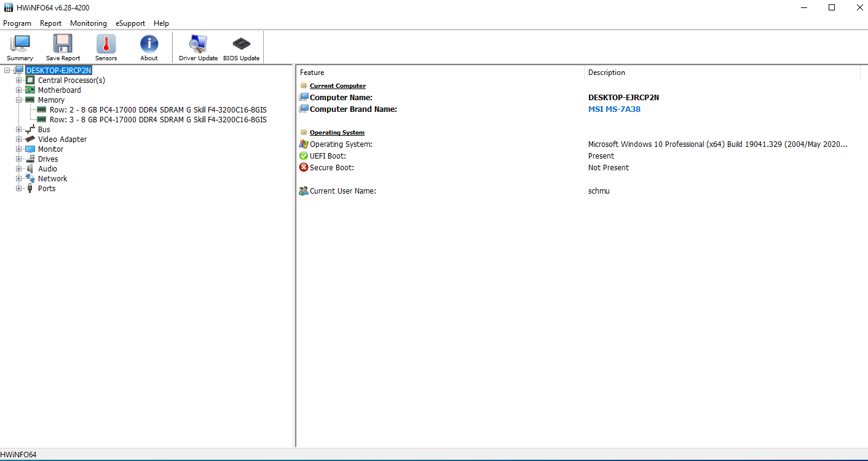Open the Monitoring menu
Viewport: 868px width, 461px height.
pos(89,23)
